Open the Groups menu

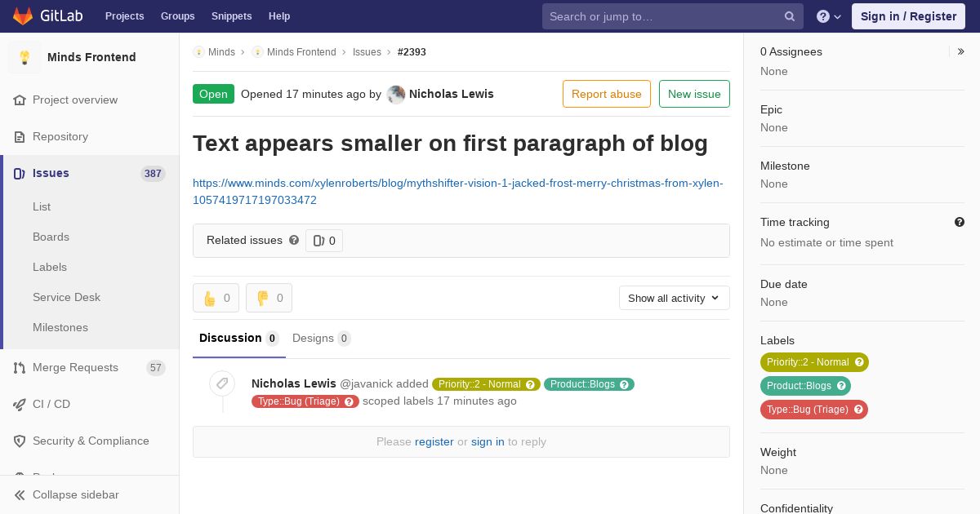pos(178,16)
